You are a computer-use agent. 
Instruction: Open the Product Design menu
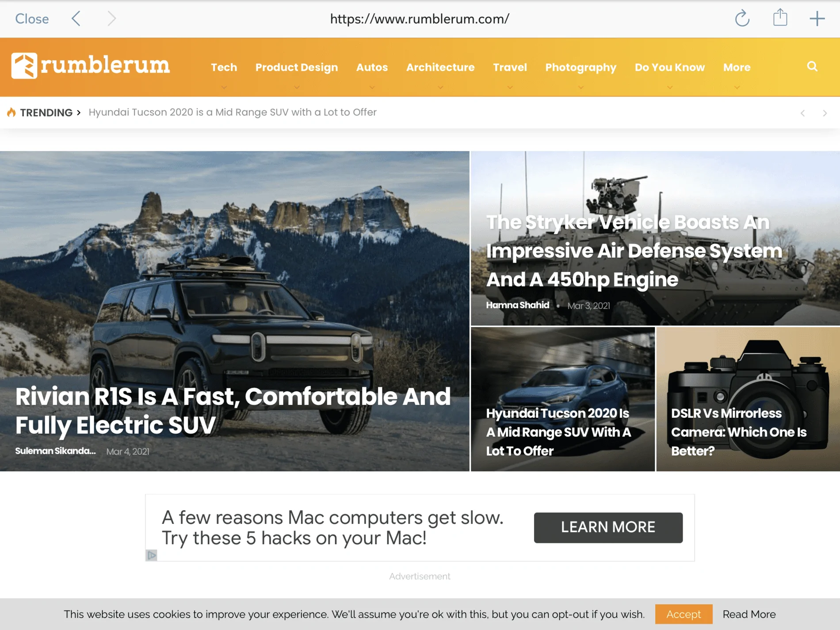[297, 67]
